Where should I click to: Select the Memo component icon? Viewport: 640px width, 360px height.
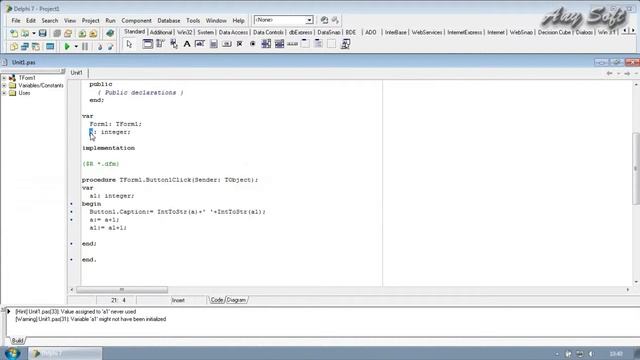[x=213, y=44]
